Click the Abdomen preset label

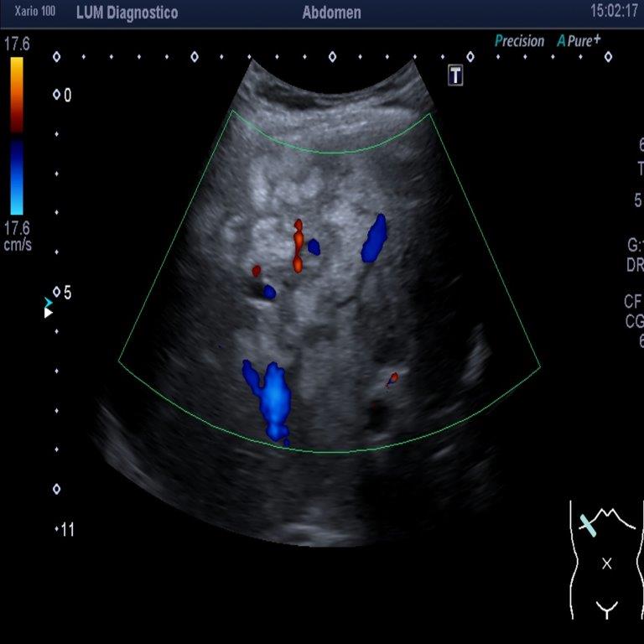[x=331, y=13]
